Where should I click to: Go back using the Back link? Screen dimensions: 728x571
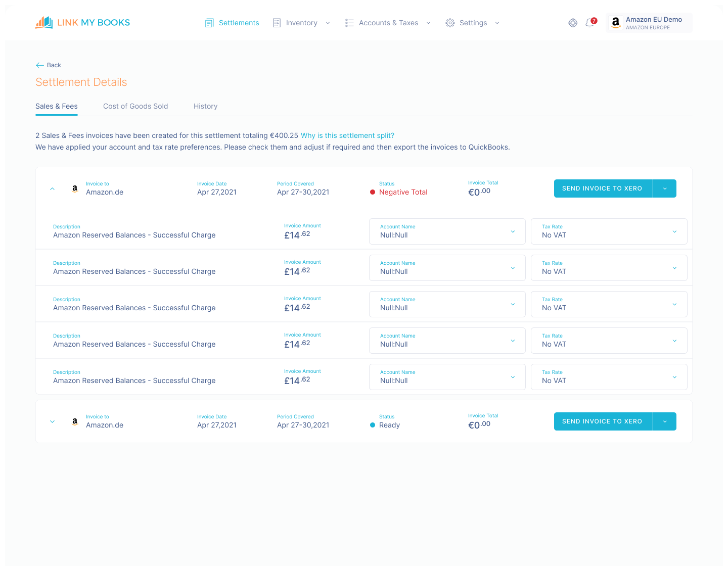click(x=49, y=65)
